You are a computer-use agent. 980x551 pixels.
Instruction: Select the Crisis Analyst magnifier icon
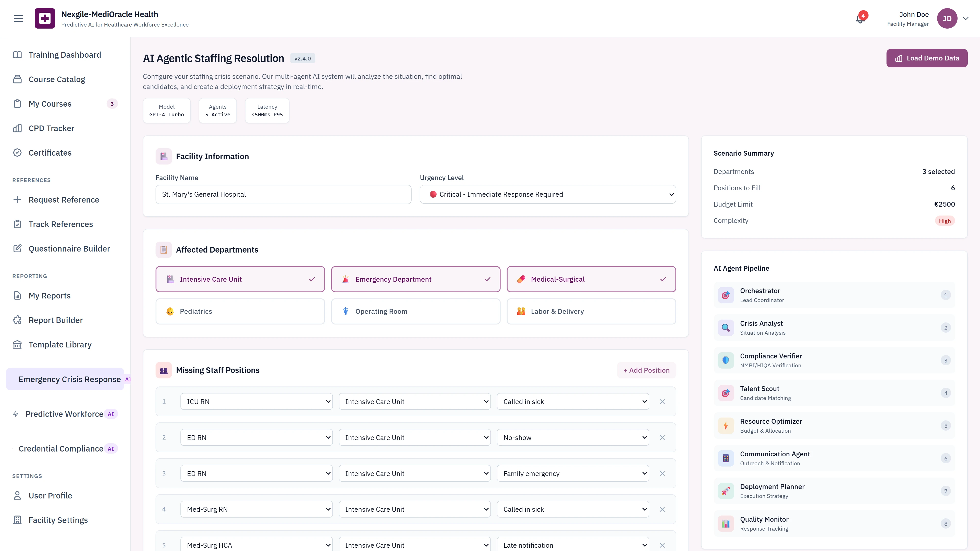tap(726, 327)
